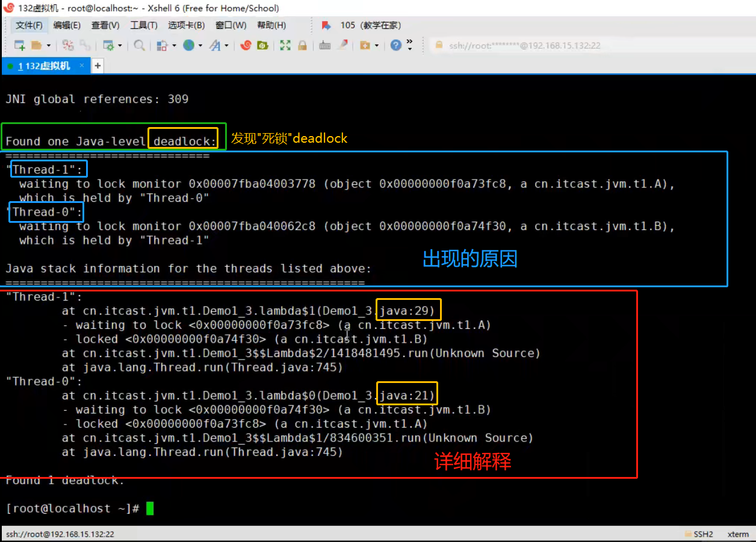Click the red flag icon beside 105
The image size is (756, 542).
click(326, 25)
